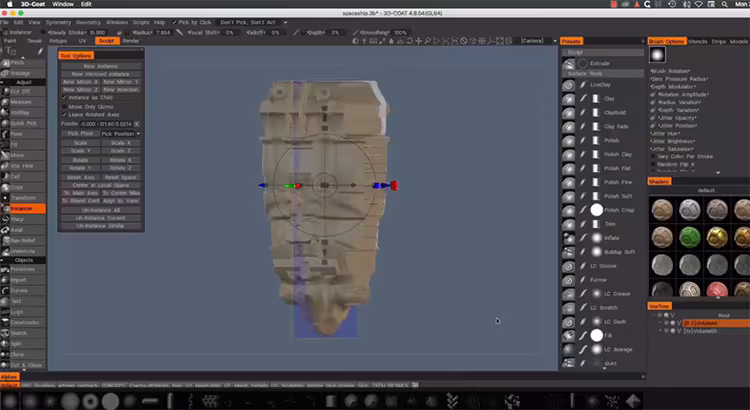This screenshot has height=410, width=750.
Task: Open the Symmetry menu
Action: 58,22
